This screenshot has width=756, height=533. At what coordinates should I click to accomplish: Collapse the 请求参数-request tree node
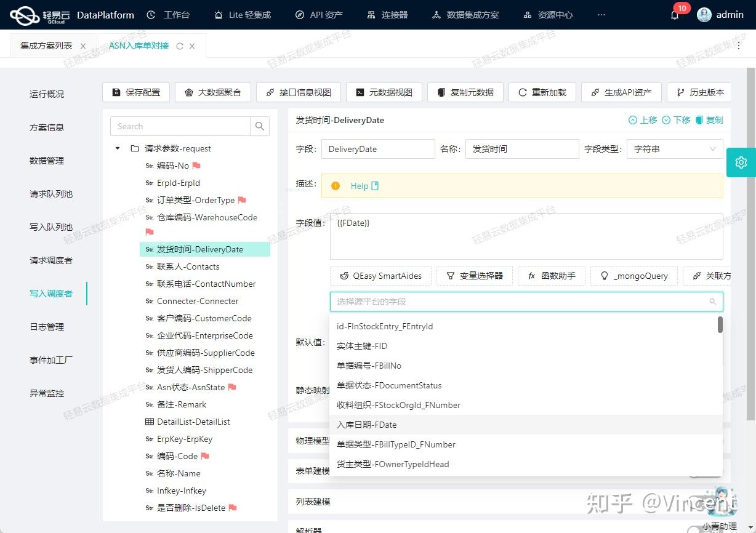click(117, 148)
